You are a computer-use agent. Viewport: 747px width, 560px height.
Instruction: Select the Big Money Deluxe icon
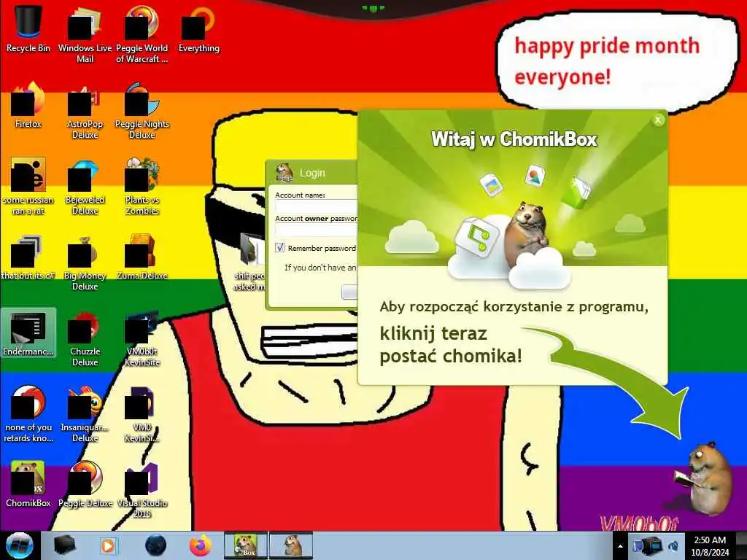pos(85,262)
